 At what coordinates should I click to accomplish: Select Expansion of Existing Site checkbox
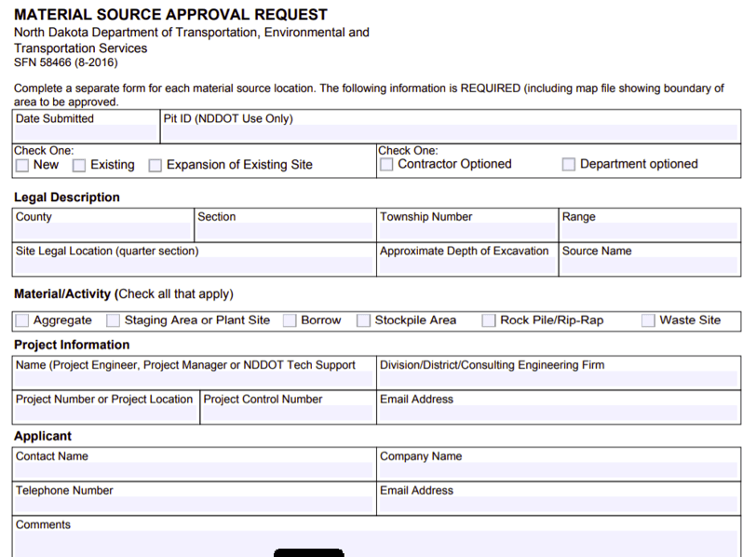click(155, 166)
